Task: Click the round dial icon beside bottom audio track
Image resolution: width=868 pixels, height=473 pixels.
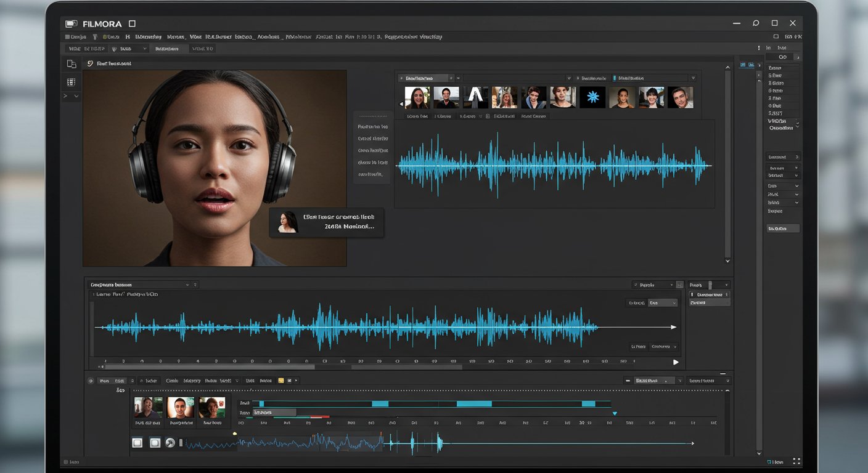Action: pos(170,443)
